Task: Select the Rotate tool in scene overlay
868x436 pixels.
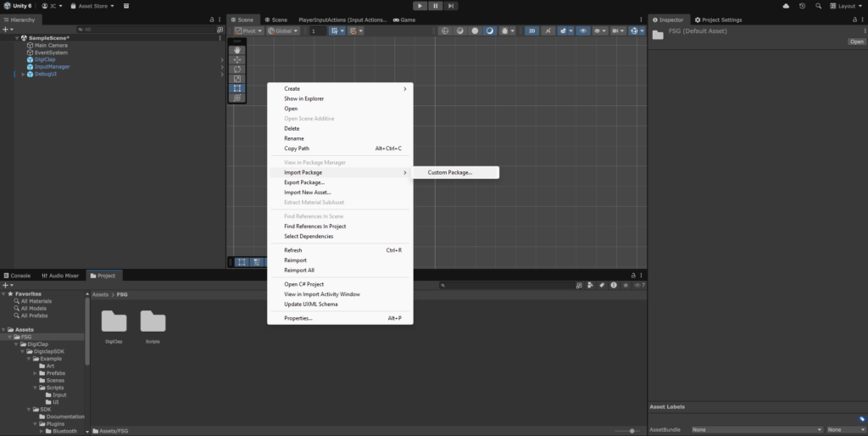Action: [238, 70]
